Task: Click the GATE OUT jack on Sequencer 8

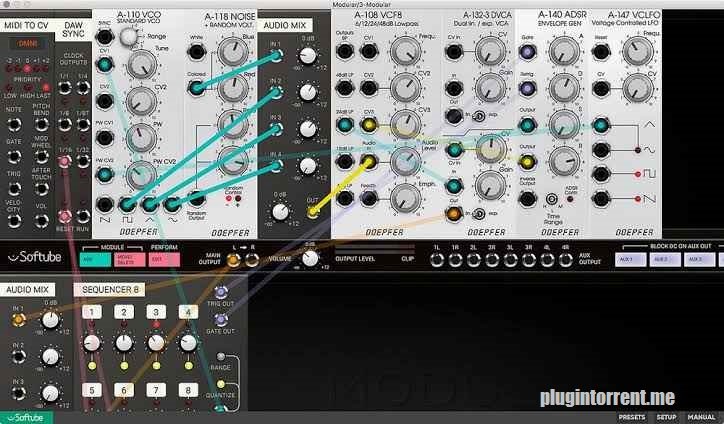Action: click(221, 320)
